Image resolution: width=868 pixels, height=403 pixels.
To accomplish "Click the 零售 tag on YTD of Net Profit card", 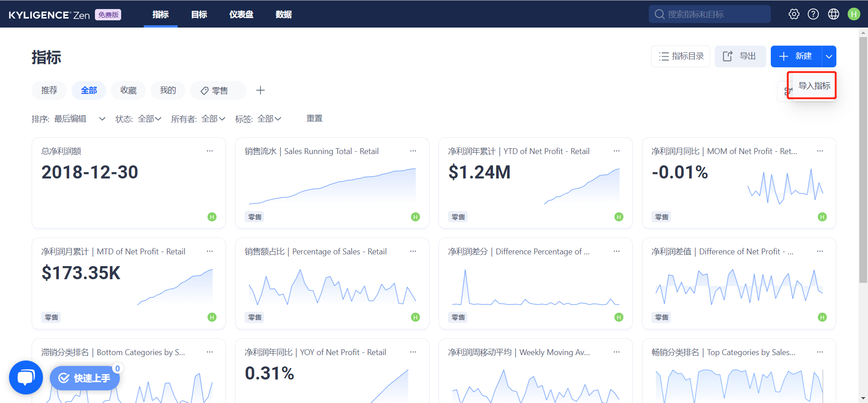I will [458, 217].
